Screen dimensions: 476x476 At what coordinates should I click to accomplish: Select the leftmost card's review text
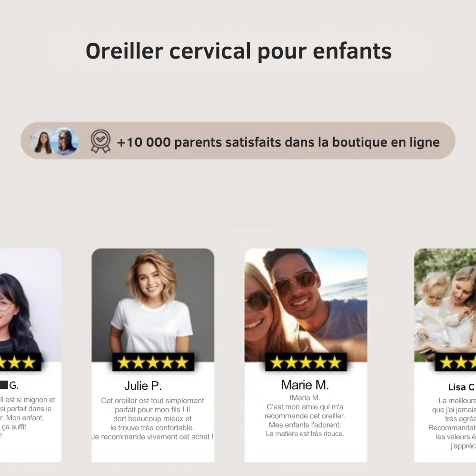coord(28,418)
